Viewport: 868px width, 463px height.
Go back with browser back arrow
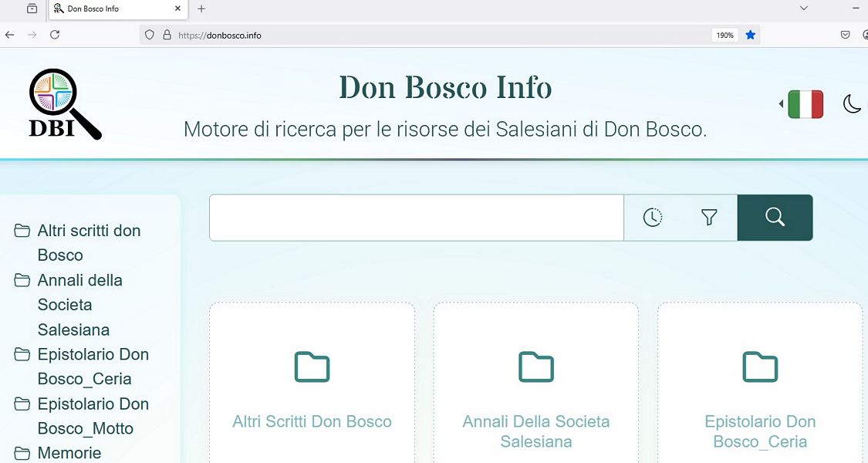coord(9,35)
